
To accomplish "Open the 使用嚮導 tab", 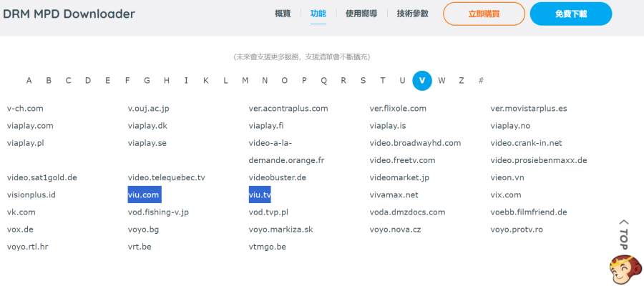I will pyautogui.click(x=361, y=14).
